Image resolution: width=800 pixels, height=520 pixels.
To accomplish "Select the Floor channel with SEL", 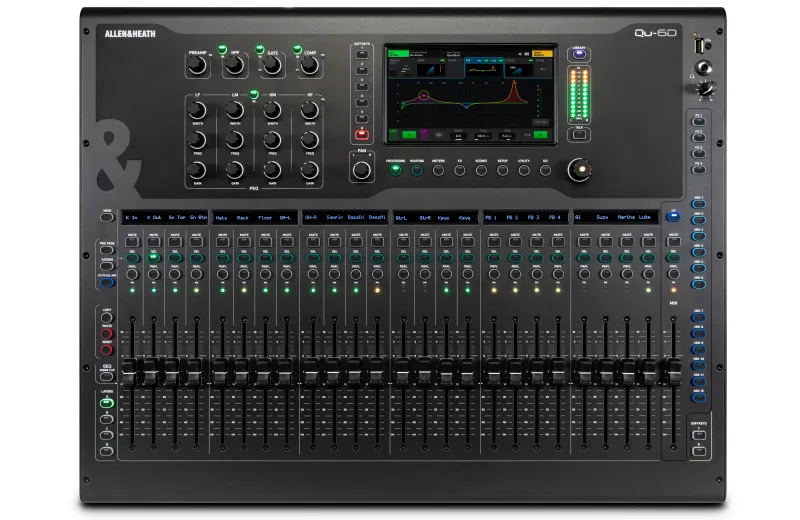I will click(265, 258).
